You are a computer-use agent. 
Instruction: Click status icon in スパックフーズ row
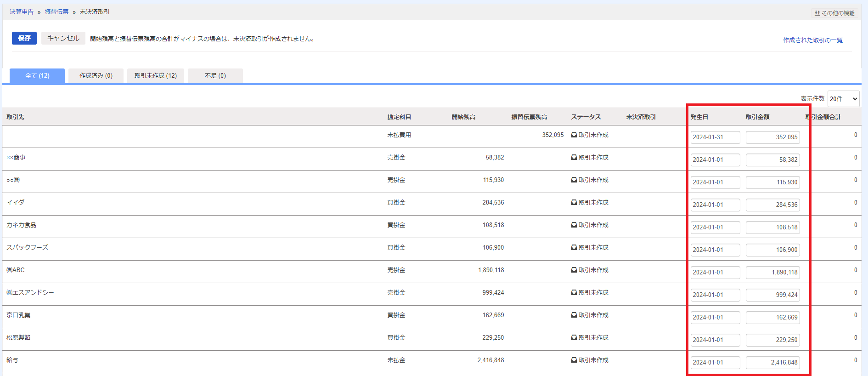click(574, 248)
